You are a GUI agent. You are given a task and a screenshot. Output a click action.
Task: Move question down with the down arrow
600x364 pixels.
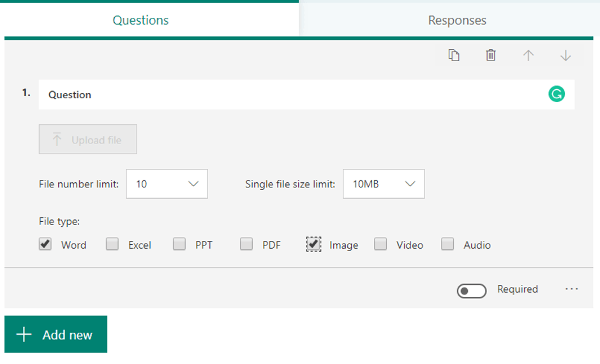point(565,55)
